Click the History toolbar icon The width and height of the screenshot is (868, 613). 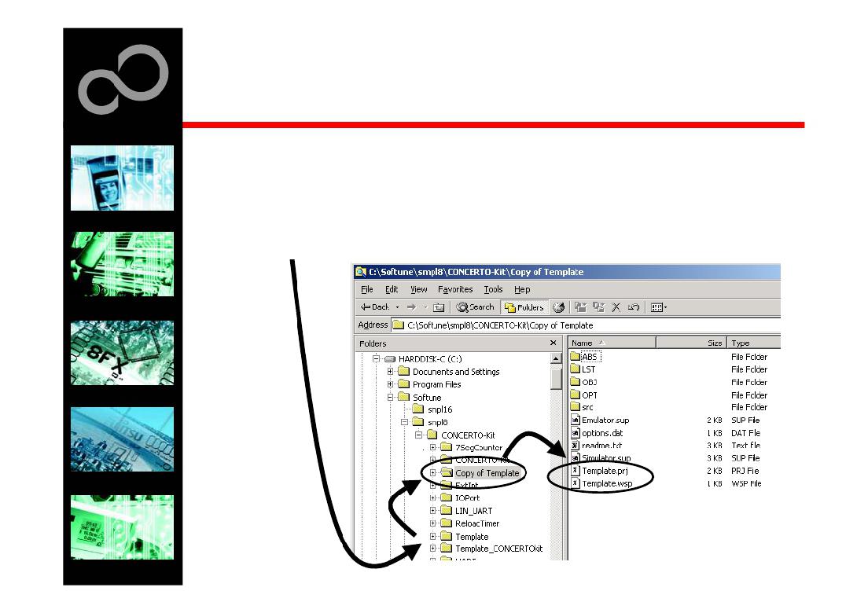[558, 307]
